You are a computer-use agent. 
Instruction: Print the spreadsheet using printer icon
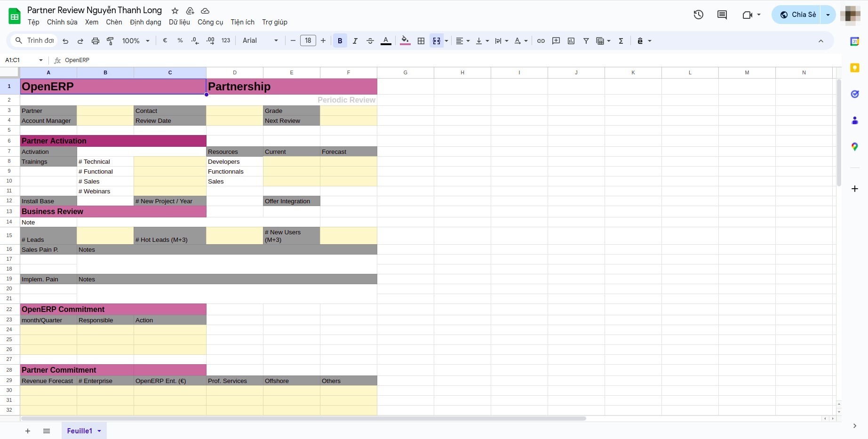[x=96, y=41]
